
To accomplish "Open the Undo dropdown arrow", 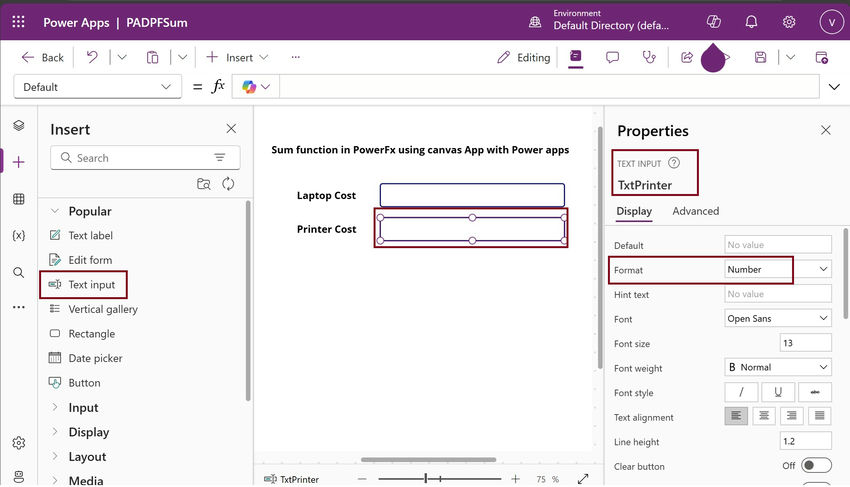I will click(x=122, y=57).
